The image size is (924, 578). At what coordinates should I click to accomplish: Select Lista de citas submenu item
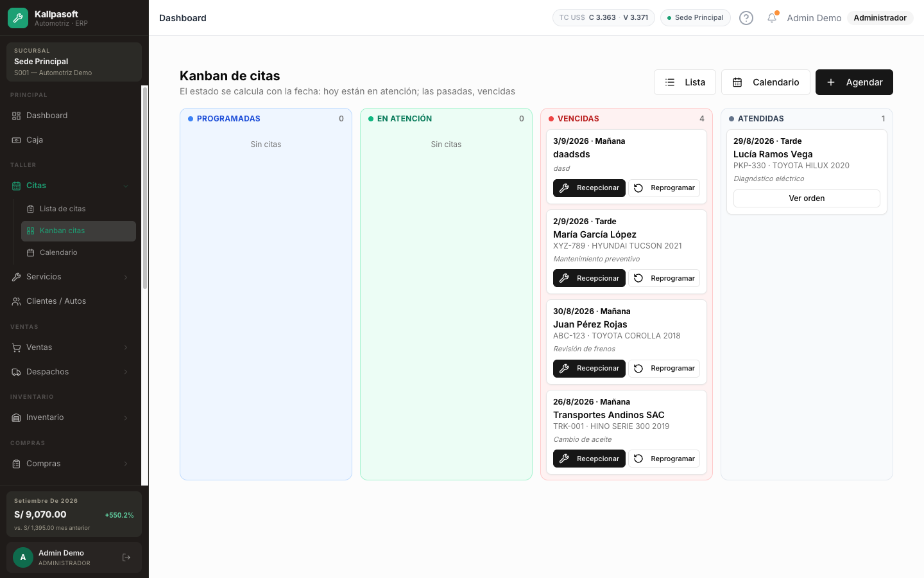point(78,209)
